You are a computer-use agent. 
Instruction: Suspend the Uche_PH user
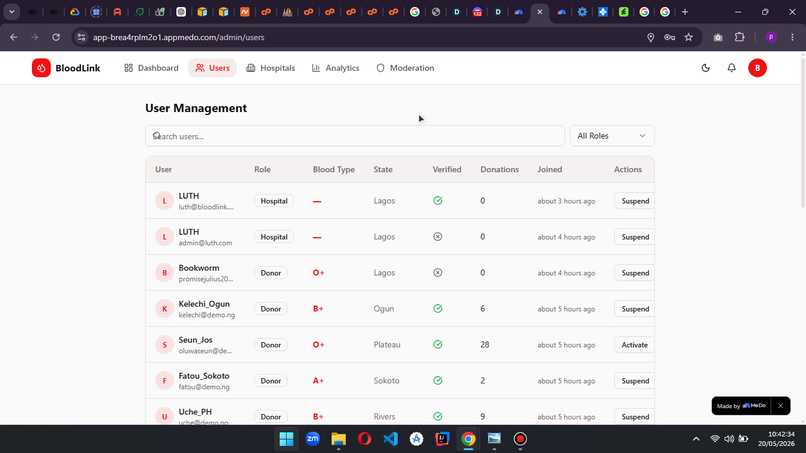635,417
